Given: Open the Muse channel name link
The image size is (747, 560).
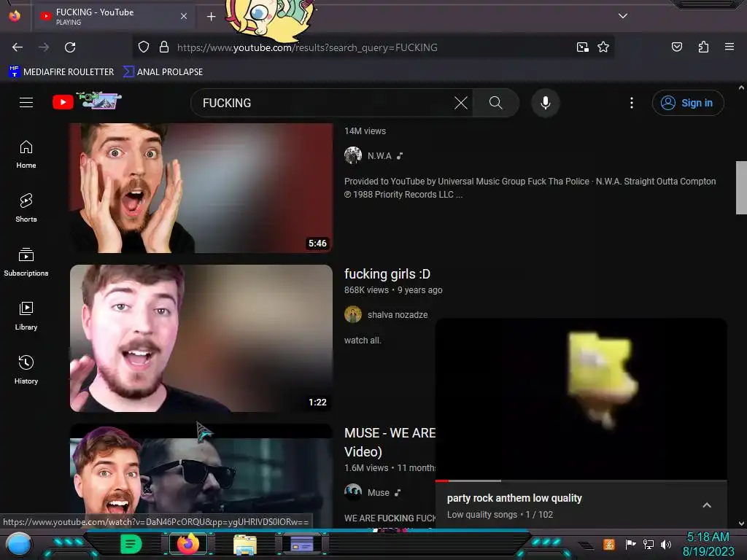Looking at the screenshot, I should pyautogui.click(x=379, y=493).
